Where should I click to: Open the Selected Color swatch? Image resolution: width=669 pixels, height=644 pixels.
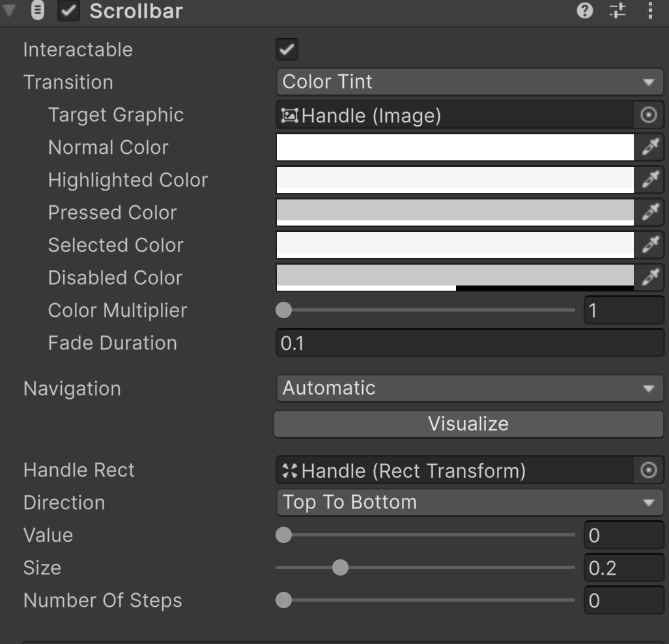click(455, 245)
